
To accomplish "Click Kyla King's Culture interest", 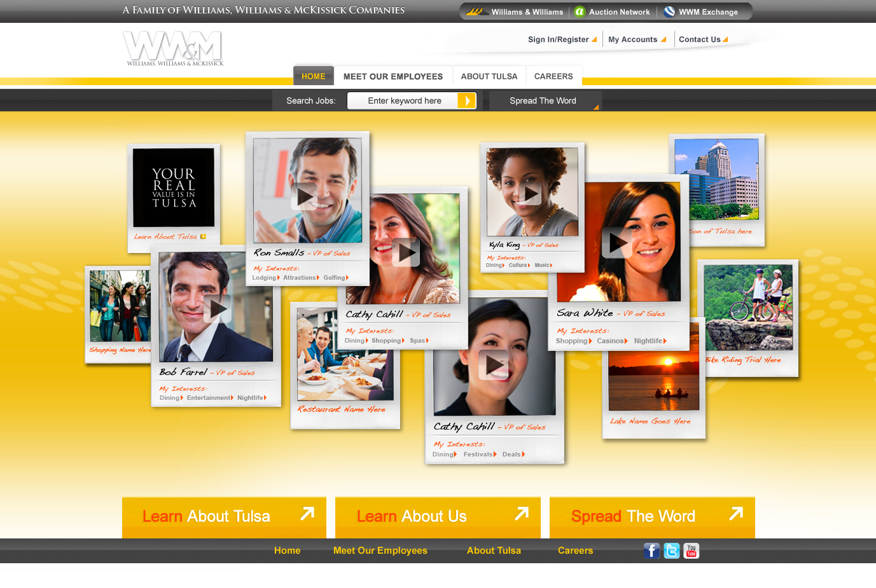I will 519,265.
